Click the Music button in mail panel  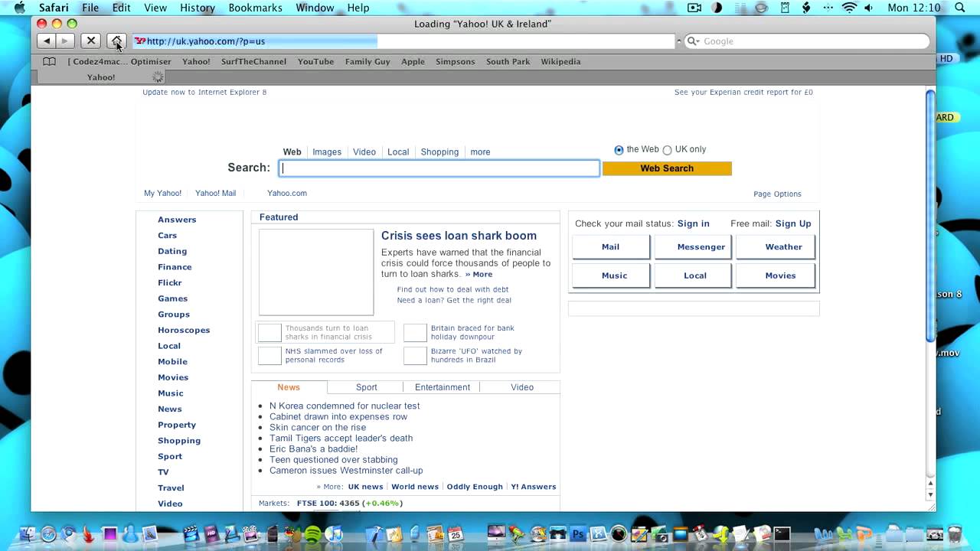tap(610, 275)
